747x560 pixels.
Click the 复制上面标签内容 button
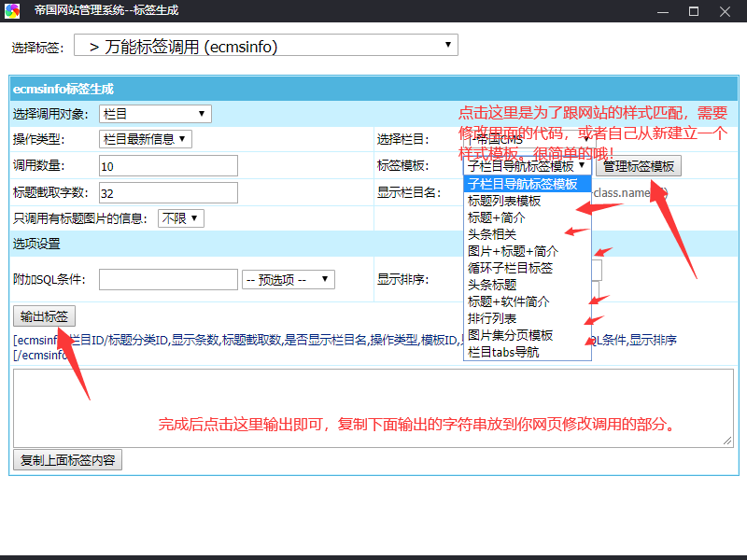point(67,460)
